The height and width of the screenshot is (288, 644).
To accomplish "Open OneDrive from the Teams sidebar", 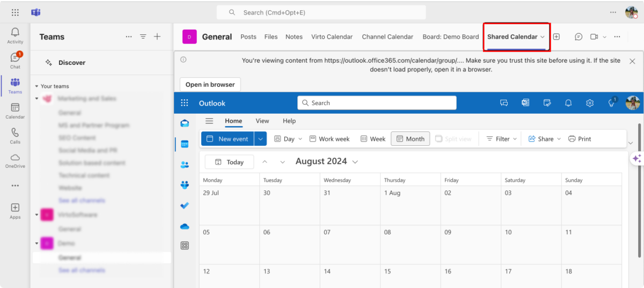I will (15, 160).
